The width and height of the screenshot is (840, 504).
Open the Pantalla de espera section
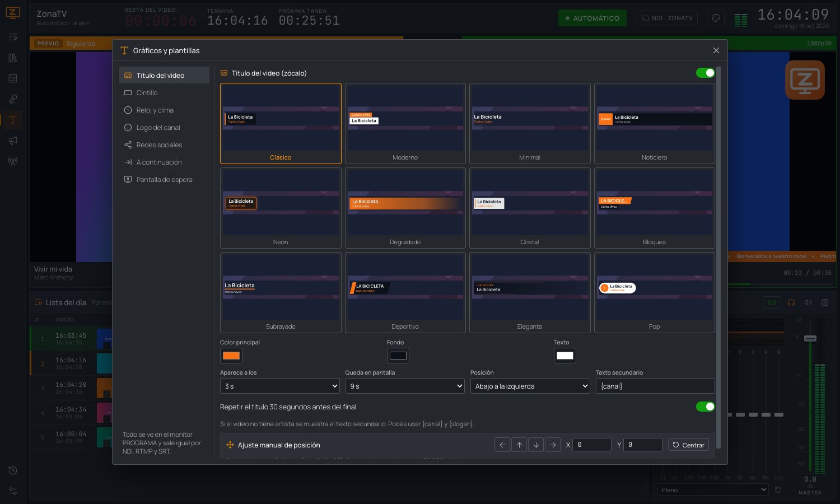coord(164,179)
